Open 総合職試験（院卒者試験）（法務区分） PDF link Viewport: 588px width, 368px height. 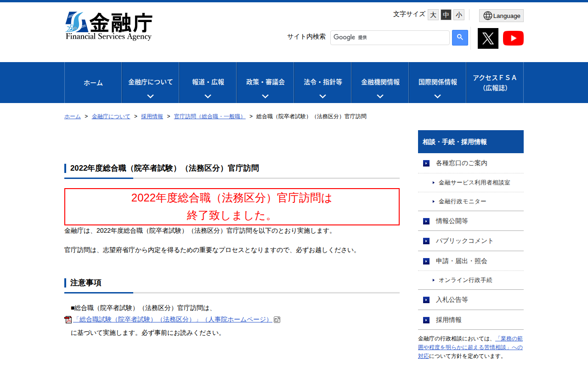[x=173, y=320]
